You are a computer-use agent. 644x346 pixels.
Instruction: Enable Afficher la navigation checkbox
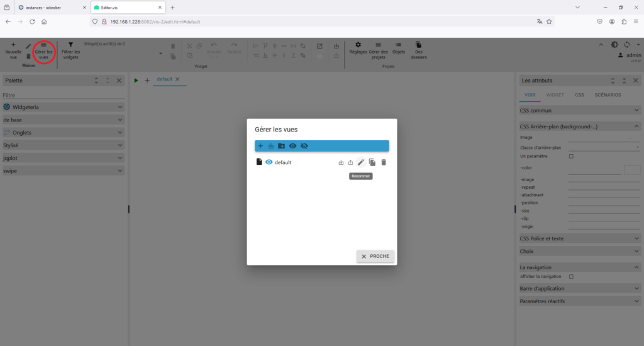click(x=571, y=277)
